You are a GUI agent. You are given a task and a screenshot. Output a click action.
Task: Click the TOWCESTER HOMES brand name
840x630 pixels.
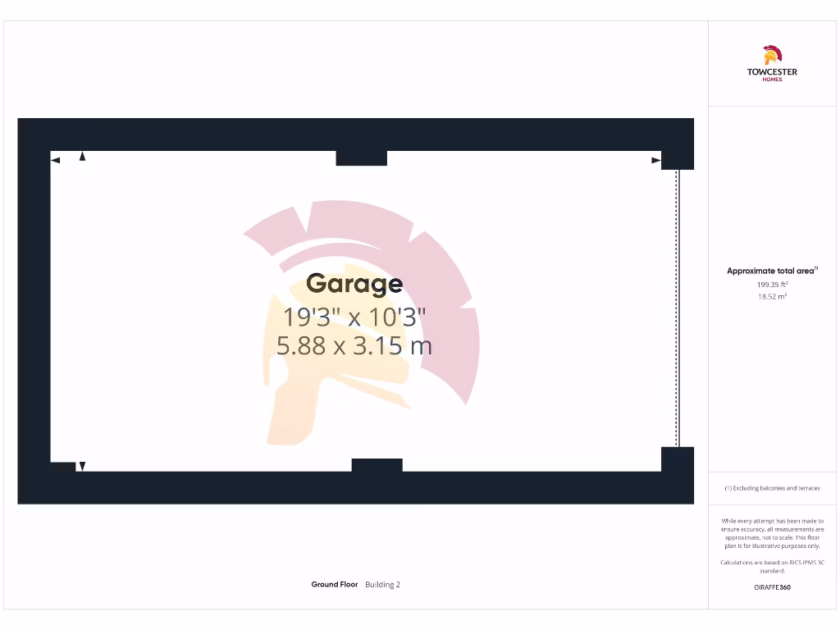coord(771,74)
